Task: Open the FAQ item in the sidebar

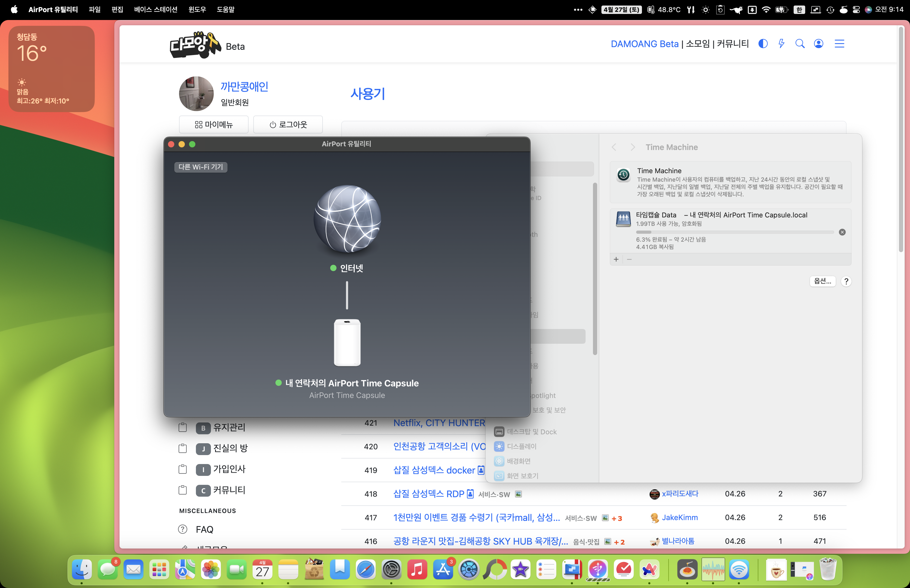Action: [x=204, y=530]
